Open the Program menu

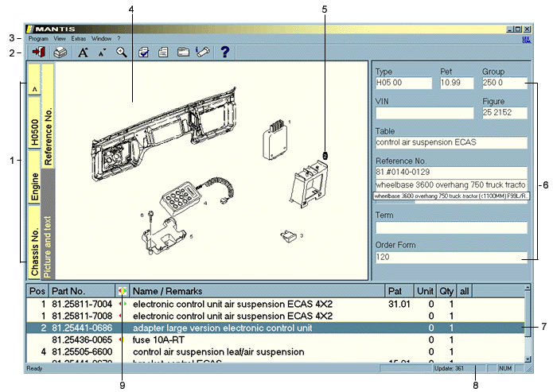click(38, 38)
